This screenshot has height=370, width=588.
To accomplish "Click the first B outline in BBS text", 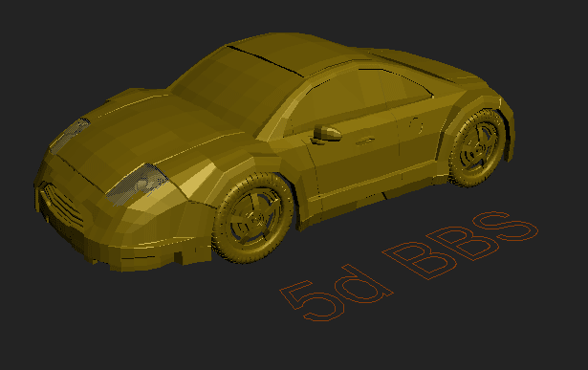I will [420, 261].
